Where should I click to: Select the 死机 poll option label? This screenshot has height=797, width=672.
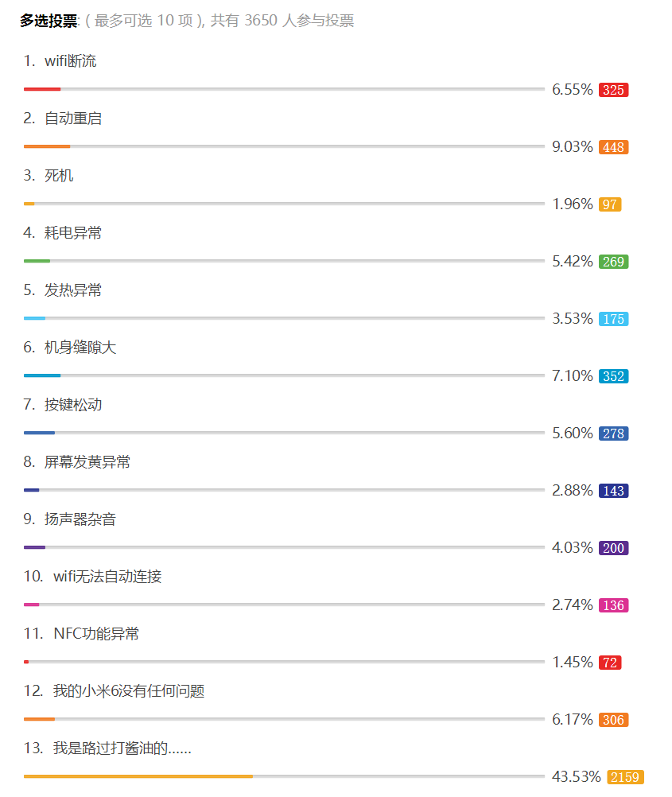59,176
